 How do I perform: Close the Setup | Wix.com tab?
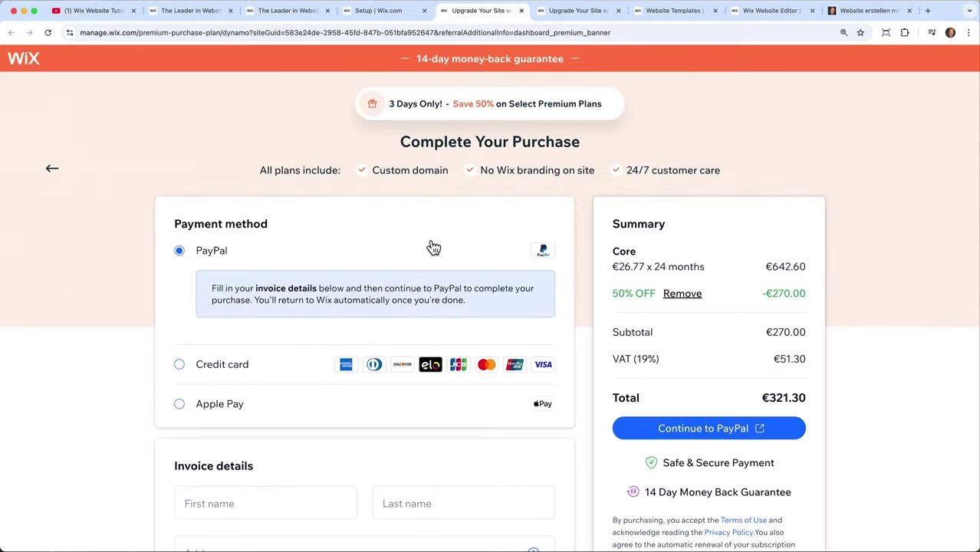point(424,11)
